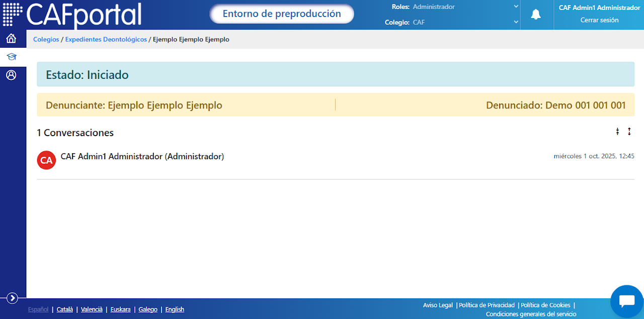Open the CAF Admin1 Administrador conversation
This screenshot has height=319, width=644.
[x=336, y=160]
